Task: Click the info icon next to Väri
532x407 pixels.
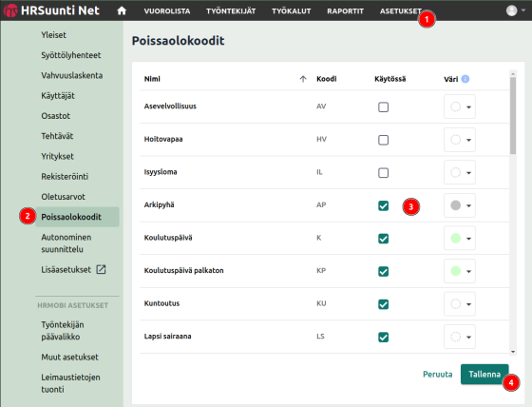Action: tap(465, 79)
